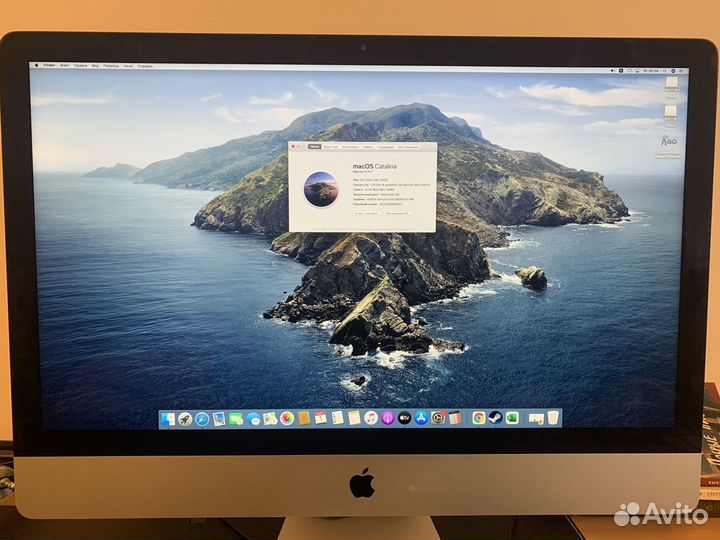Open System Preferences gear icon in Dock

pyautogui.click(x=438, y=418)
